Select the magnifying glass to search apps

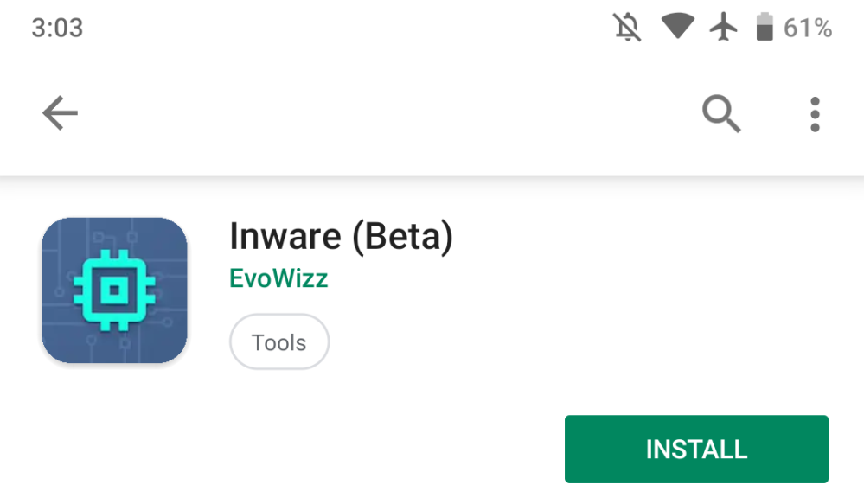pos(720,113)
